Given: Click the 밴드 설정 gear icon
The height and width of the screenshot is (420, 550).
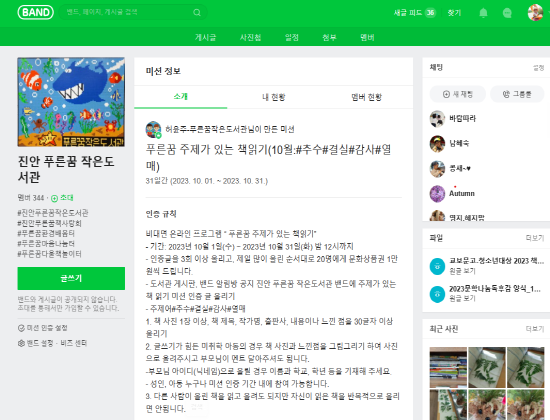Looking at the screenshot, I should (21, 343).
